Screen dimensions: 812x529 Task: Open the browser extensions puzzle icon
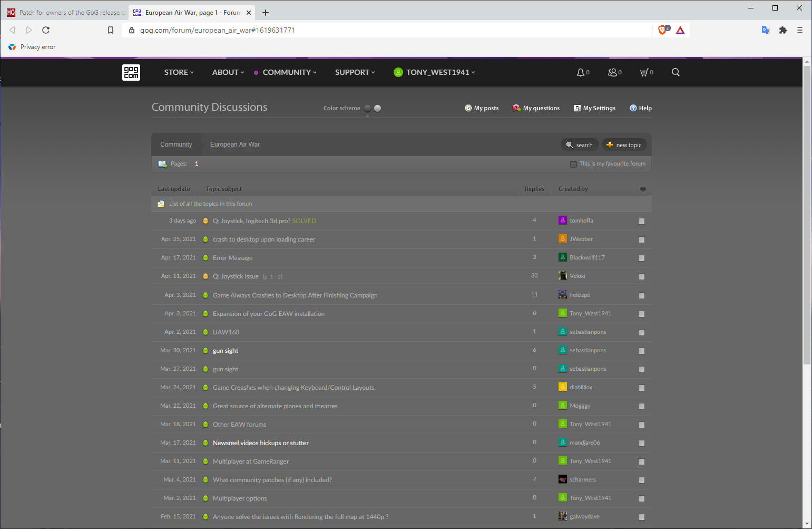[x=783, y=30]
